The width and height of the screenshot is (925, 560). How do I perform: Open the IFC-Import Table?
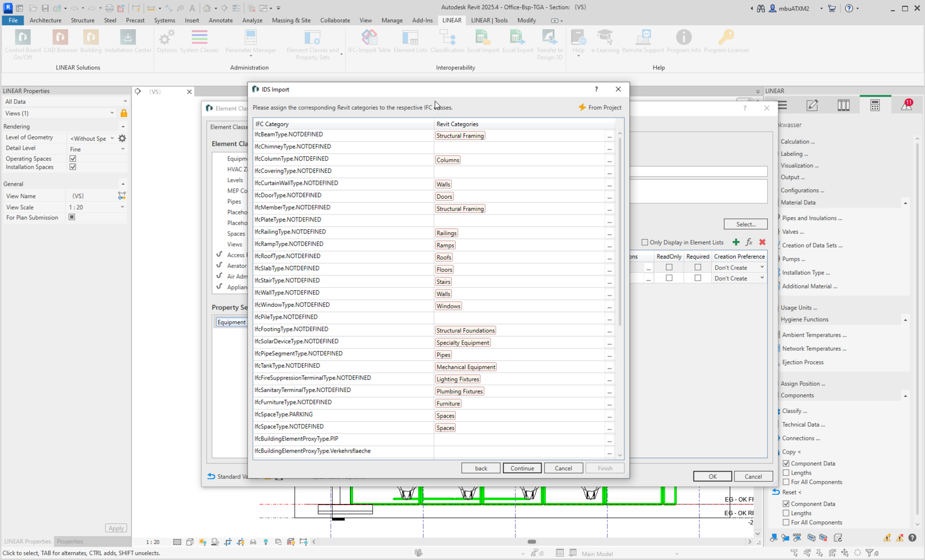coord(370,41)
